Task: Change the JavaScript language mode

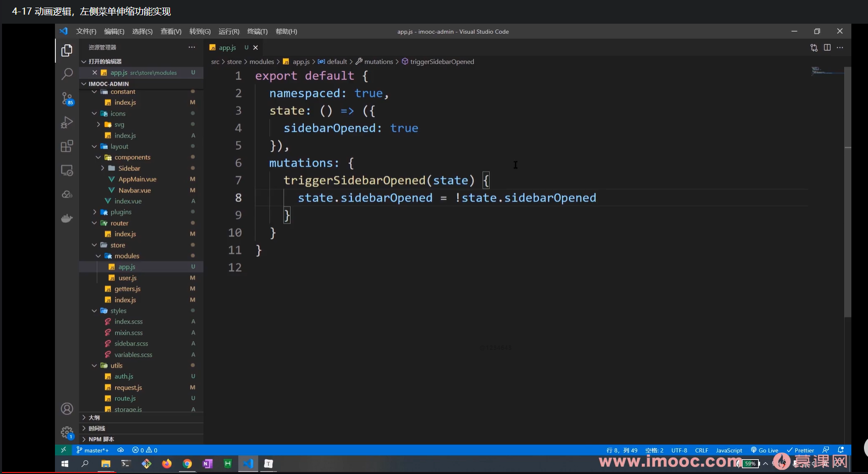Action: pos(729,450)
